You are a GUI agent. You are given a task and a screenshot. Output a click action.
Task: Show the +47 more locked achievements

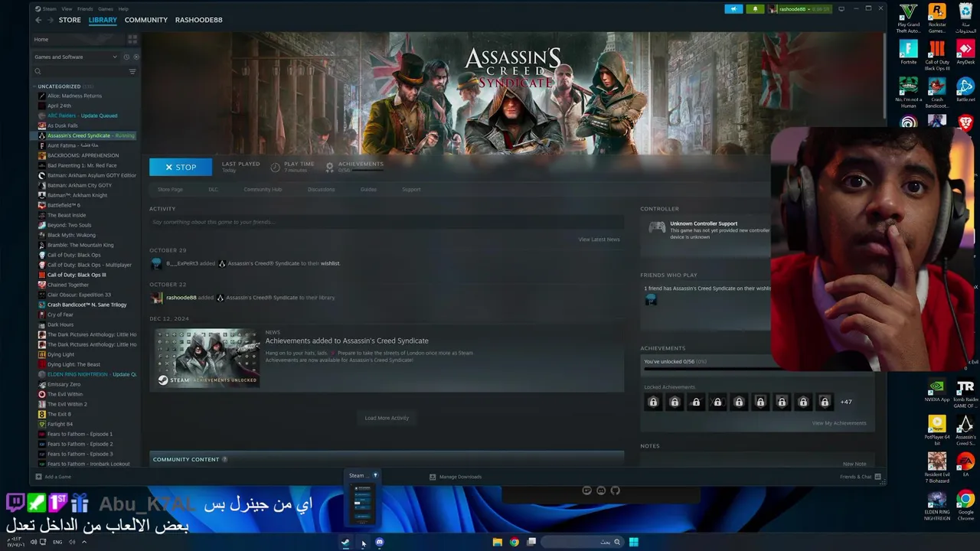point(846,402)
